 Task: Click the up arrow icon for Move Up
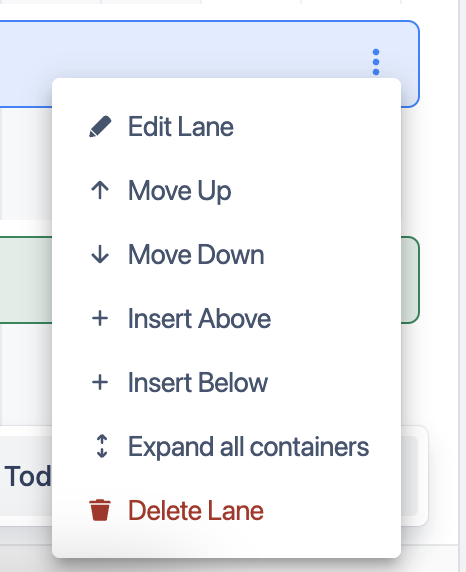[100, 190]
